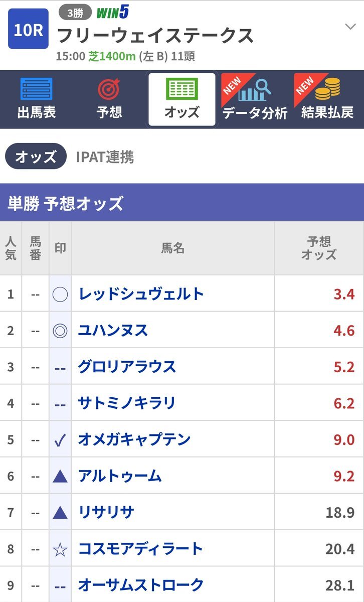The width and height of the screenshot is (364, 602).
Task: Open horse アルトゥーム
Action: [x=119, y=476]
